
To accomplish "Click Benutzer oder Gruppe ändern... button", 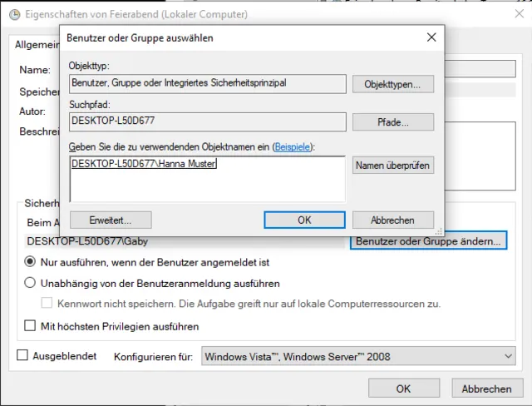I will [x=428, y=241].
